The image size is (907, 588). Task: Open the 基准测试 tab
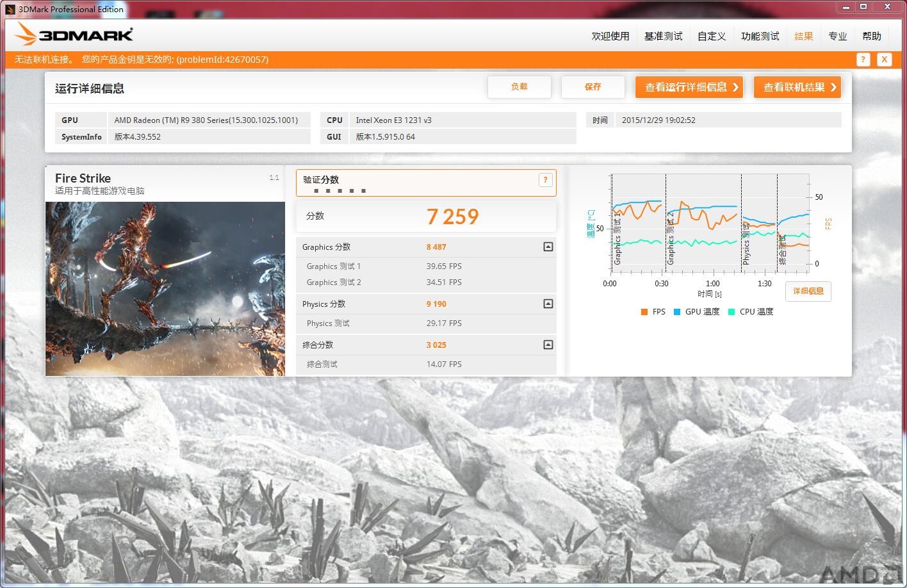click(x=664, y=37)
